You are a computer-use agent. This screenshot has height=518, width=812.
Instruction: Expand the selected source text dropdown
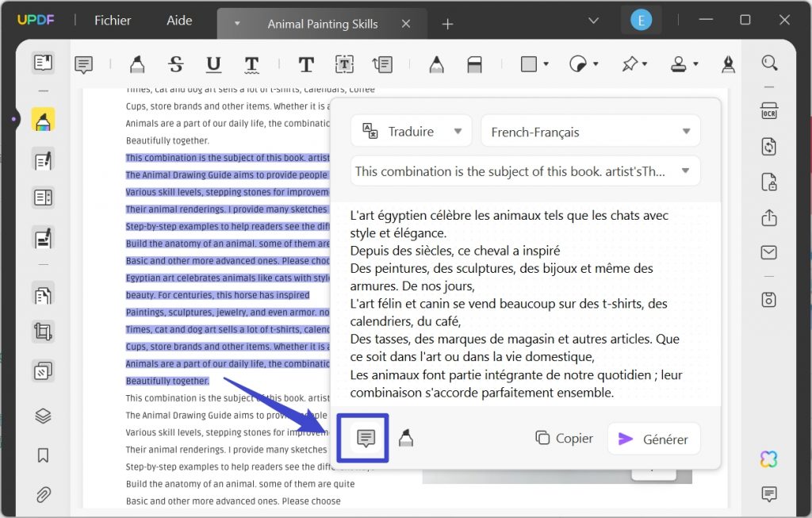click(x=526, y=171)
